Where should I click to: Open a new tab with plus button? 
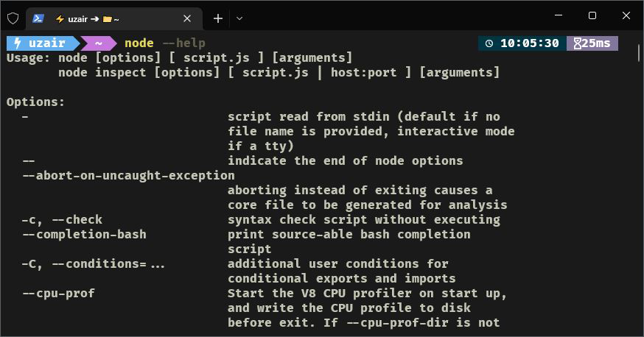tap(218, 18)
